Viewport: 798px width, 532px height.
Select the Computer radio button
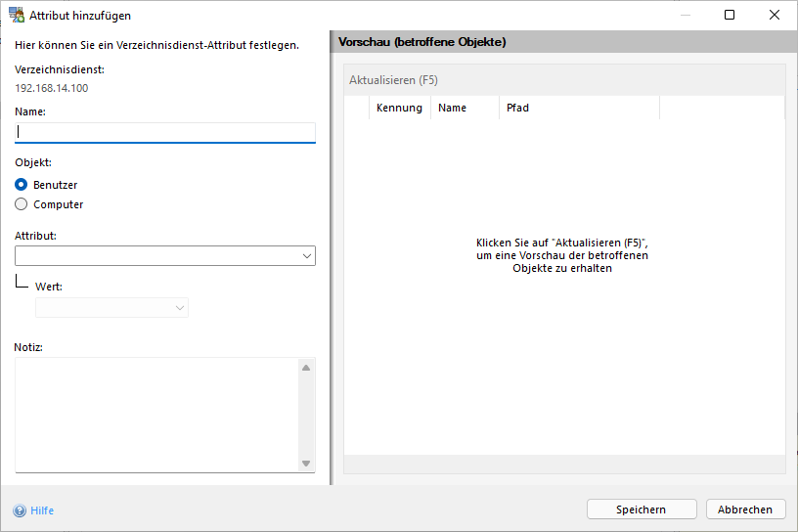(22, 204)
